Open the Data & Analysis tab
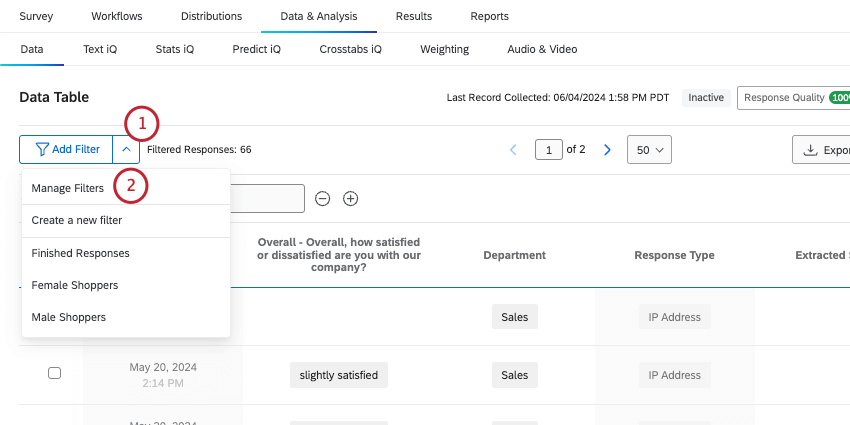Screen dimensions: 850x425 pyautogui.click(x=320, y=17)
